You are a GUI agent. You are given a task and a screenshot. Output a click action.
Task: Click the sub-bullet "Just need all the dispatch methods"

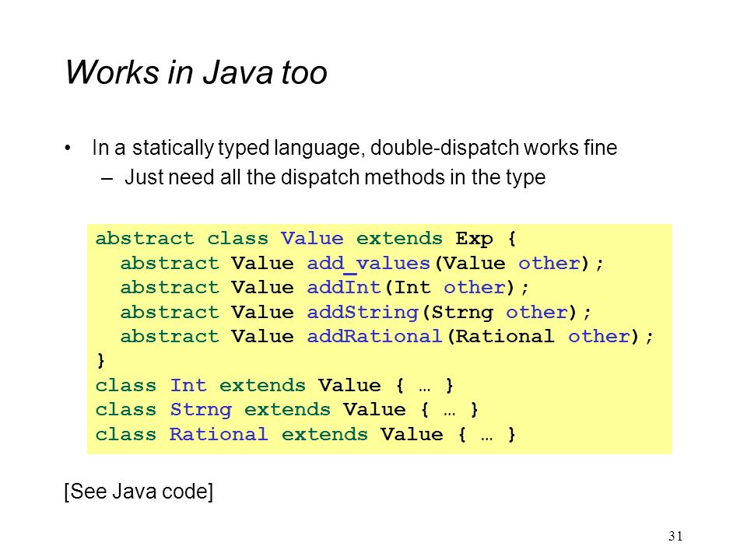pyautogui.click(x=335, y=177)
